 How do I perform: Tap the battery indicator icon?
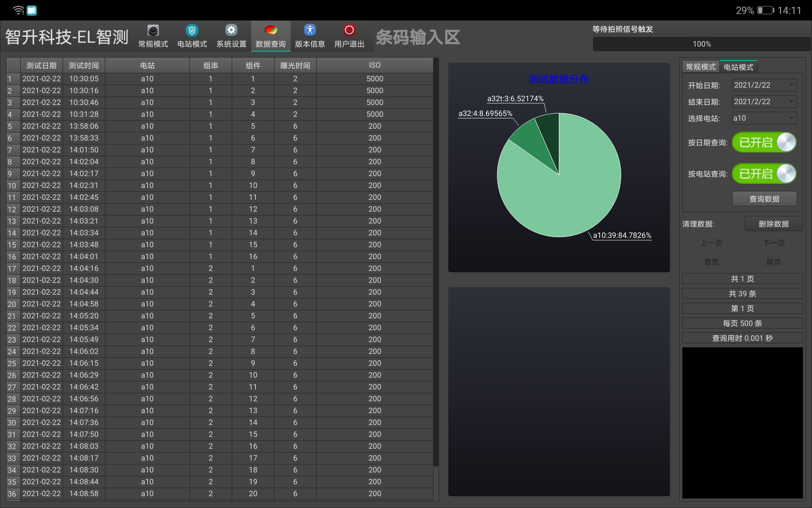[765, 10]
